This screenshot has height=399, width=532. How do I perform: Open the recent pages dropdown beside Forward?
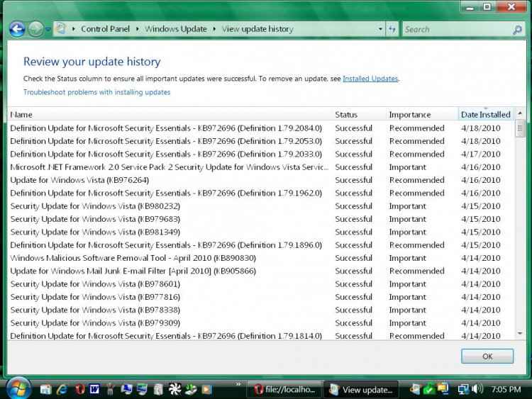pos(48,30)
